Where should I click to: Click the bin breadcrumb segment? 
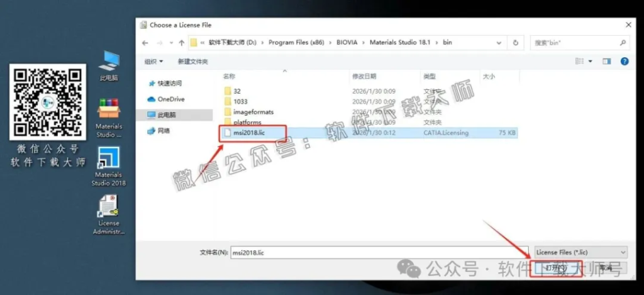(447, 43)
